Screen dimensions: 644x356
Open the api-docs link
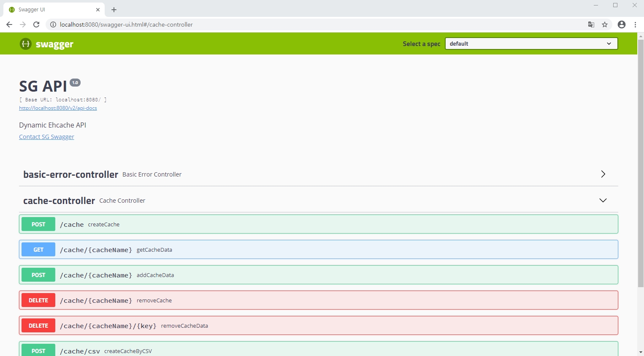tap(58, 108)
